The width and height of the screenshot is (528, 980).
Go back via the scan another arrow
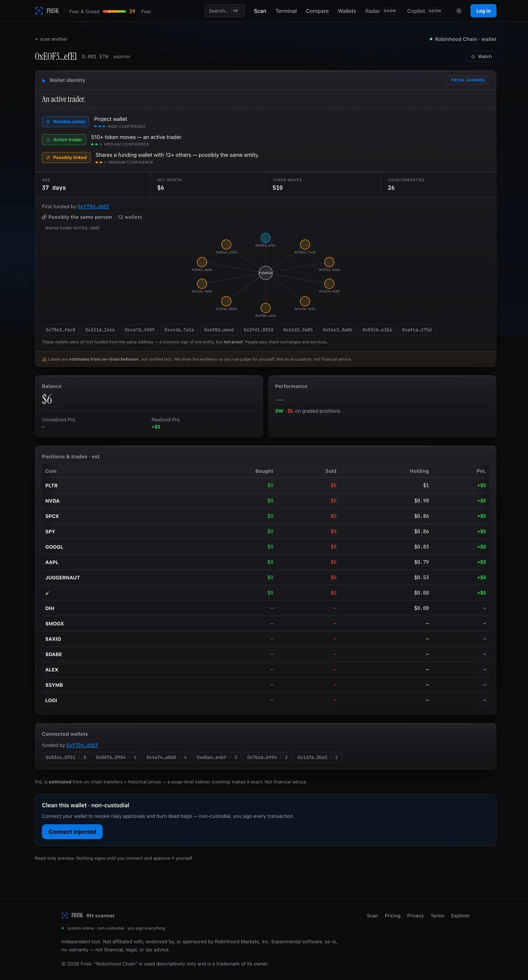51,39
